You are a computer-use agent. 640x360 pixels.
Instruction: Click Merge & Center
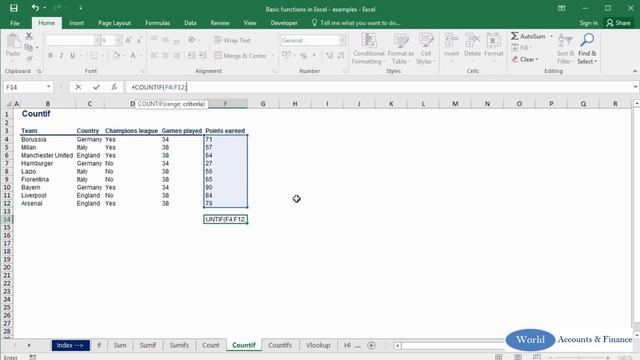pyautogui.click(x=240, y=56)
